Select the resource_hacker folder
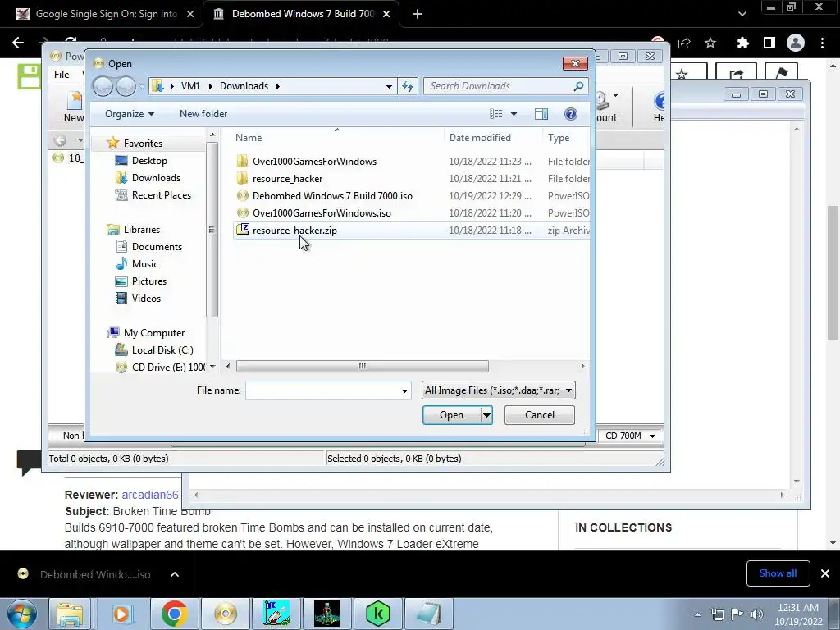 point(287,178)
